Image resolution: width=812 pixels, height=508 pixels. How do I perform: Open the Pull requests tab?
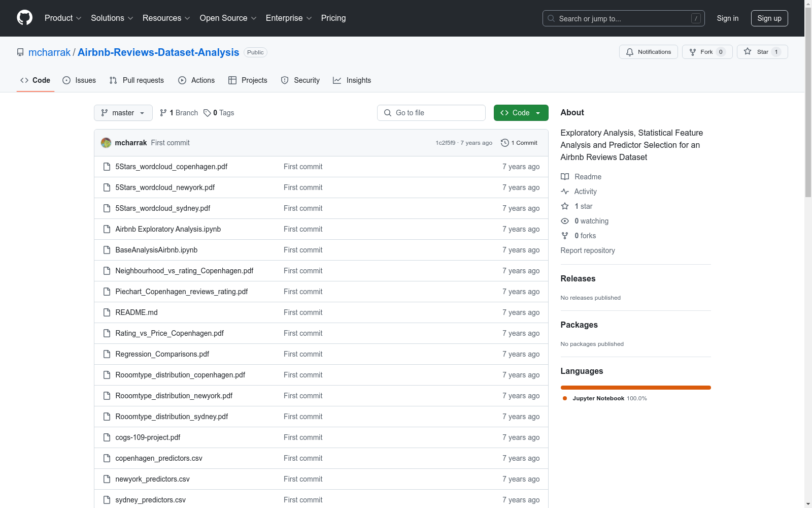point(137,80)
